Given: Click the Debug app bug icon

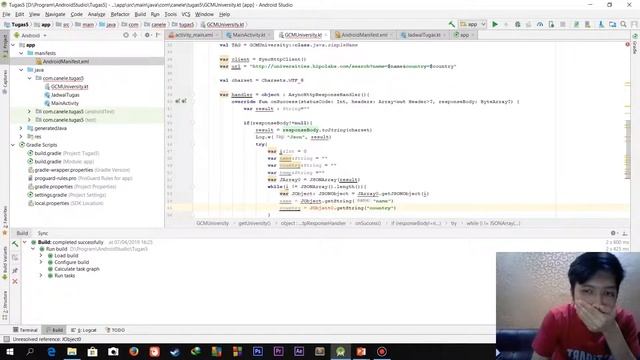Looking at the screenshot, I should (x=518, y=24).
